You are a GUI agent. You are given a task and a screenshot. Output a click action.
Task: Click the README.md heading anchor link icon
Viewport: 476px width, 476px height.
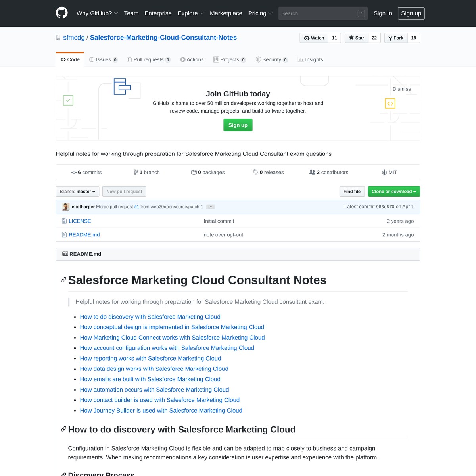click(63, 280)
